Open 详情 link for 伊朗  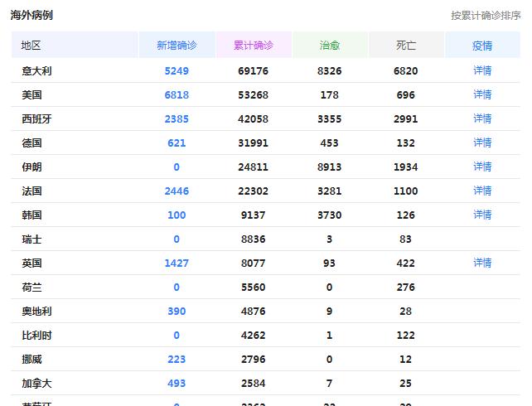pos(482,167)
